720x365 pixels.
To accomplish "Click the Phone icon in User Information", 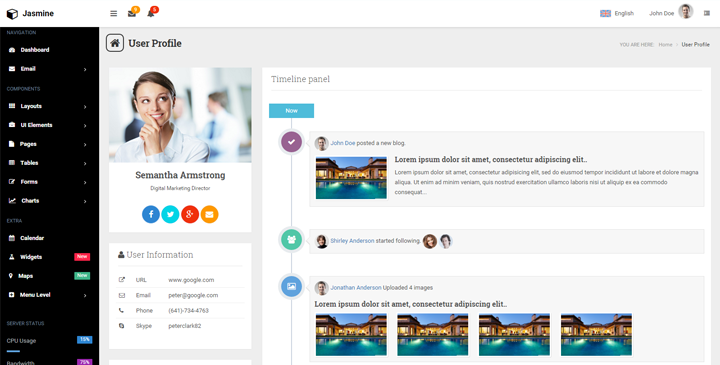I will pos(121,310).
